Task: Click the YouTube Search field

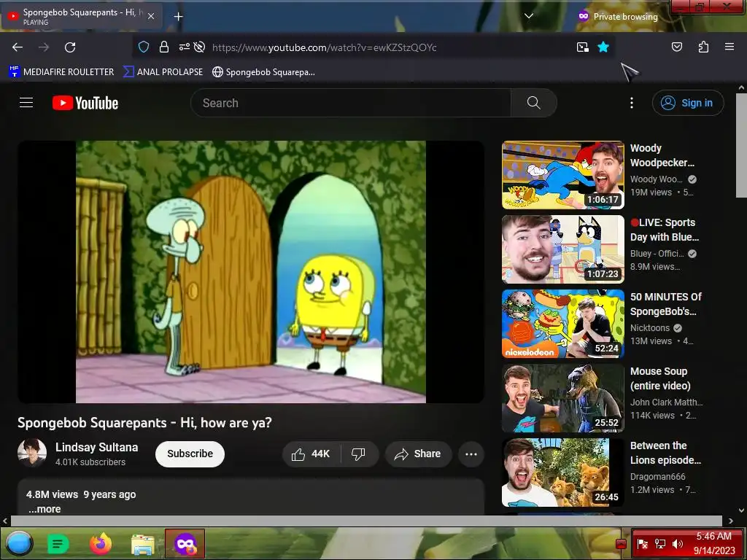Action: coord(351,103)
